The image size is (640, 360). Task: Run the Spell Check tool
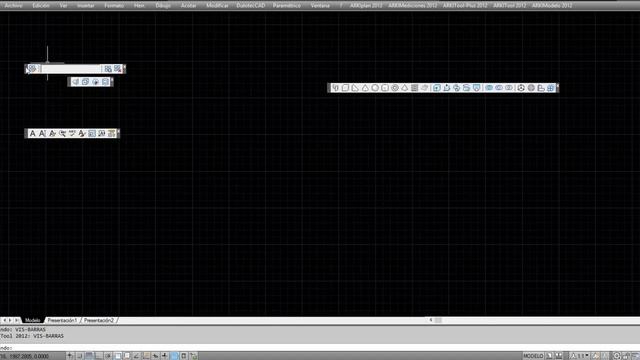[72, 133]
